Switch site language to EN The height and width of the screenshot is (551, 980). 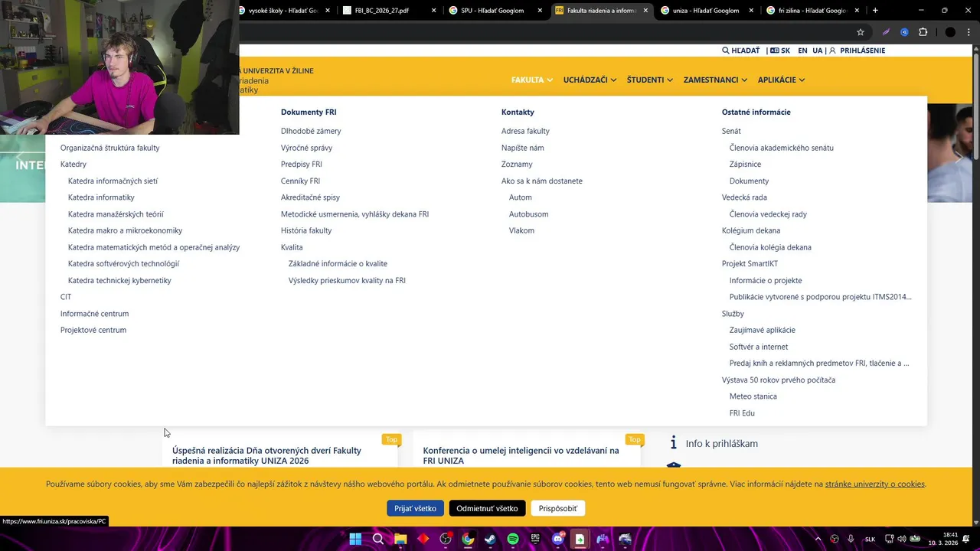(802, 51)
